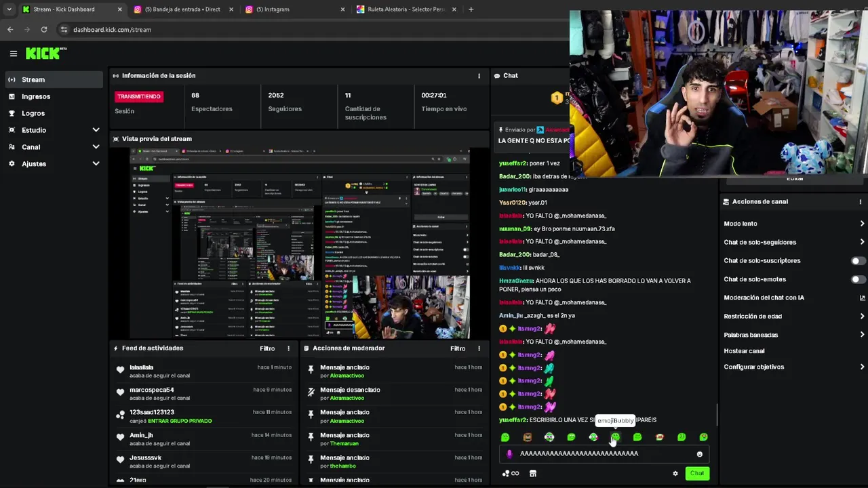
Task: Click Hostear canal
Action: (744, 351)
